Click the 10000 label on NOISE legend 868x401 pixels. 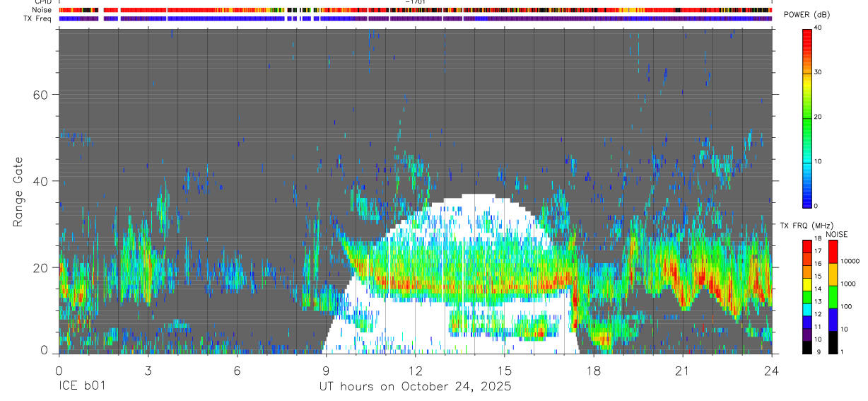point(850,261)
